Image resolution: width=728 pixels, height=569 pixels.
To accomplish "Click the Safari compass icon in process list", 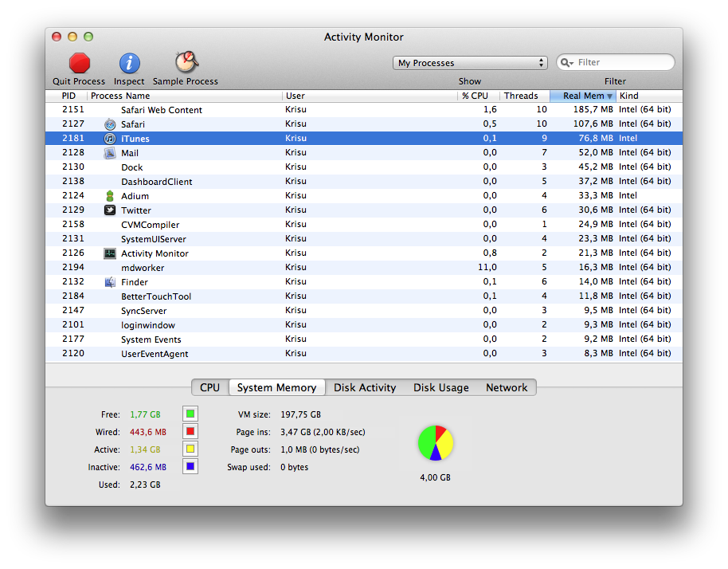I will pos(110,124).
